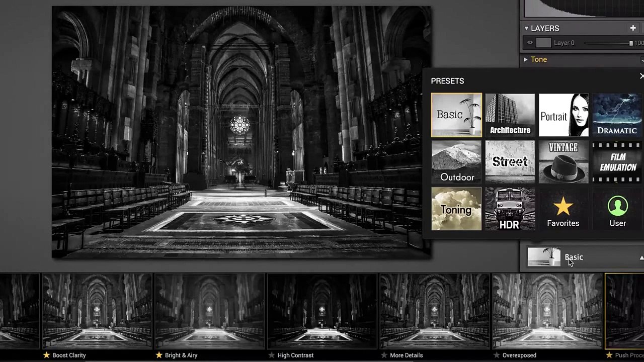Unfavorite the Boost Clarity preset star

tap(46, 355)
